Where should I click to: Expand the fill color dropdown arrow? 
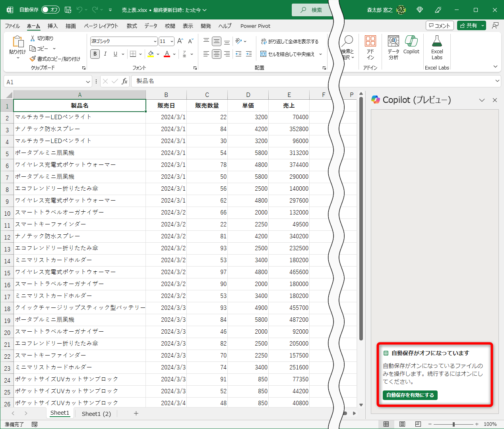158,54
